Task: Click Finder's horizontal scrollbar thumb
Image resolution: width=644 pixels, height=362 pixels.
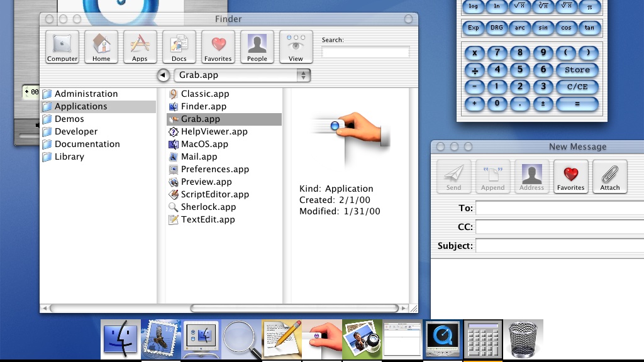Action: pyautogui.click(x=294, y=308)
